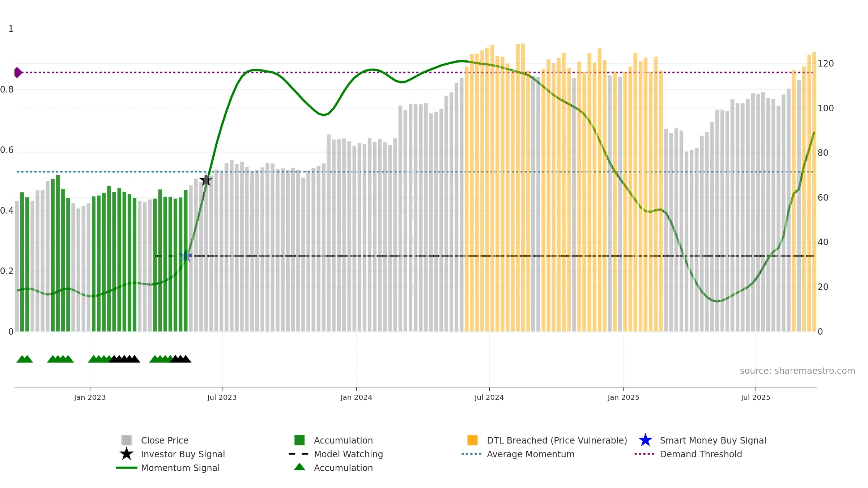Toggle the Model Watching legend entry

coord(336,454)
